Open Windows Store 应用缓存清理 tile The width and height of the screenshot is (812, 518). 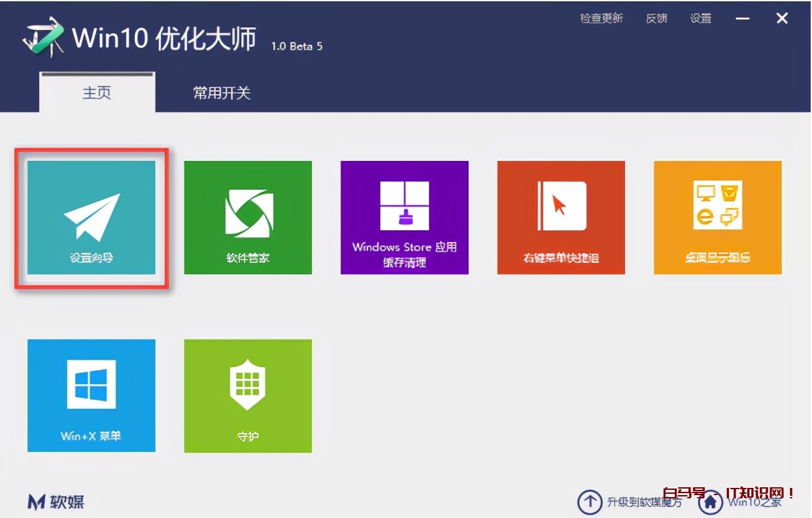404,218
